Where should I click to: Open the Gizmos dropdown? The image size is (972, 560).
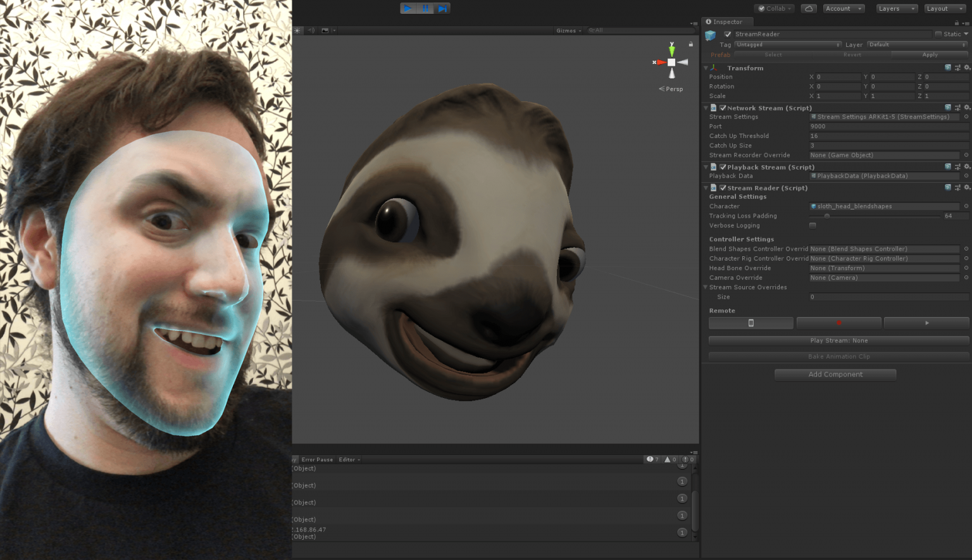coord(568,30)
